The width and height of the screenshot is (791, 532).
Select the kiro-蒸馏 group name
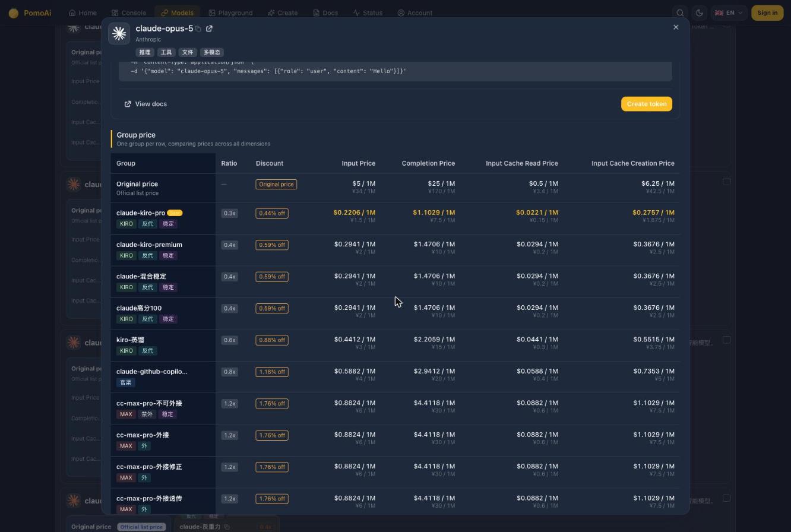[130, 340]
